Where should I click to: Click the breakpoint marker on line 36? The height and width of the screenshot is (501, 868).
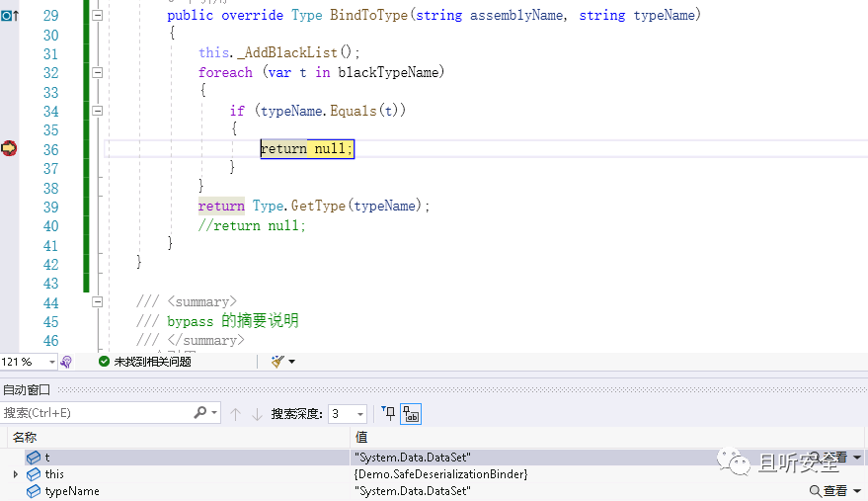pos(9,148)
